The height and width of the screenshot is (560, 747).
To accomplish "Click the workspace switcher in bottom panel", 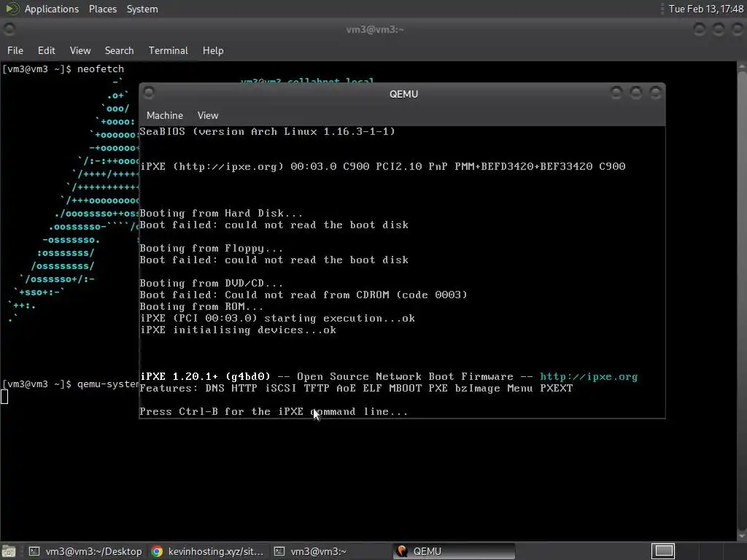I will [662, 551].
